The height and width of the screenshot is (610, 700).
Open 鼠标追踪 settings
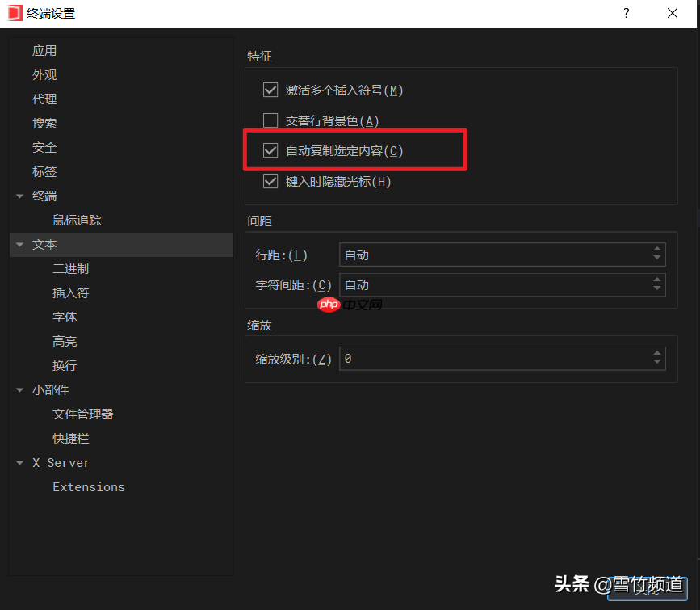tap(77, 220)
